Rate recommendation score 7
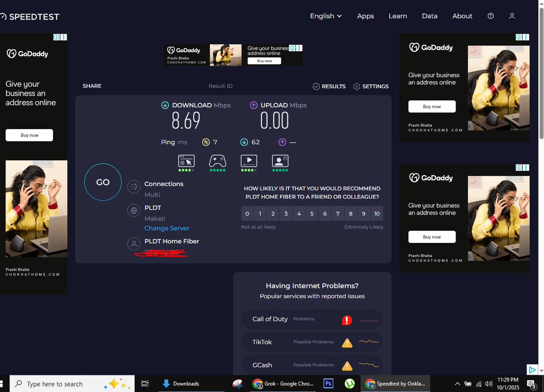The width and height of the screenshot is (544, 392). point(338,213)
